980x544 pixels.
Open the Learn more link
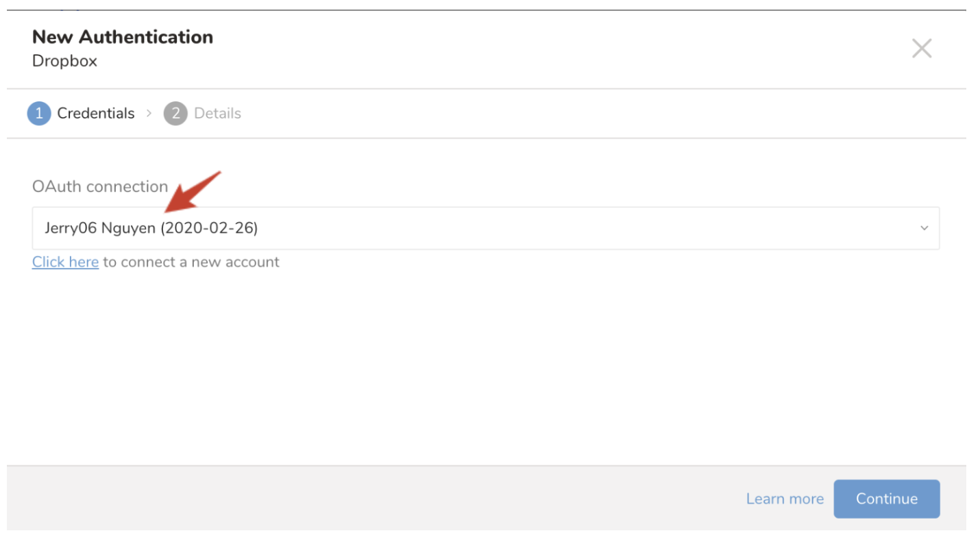[x=785, y=499]
